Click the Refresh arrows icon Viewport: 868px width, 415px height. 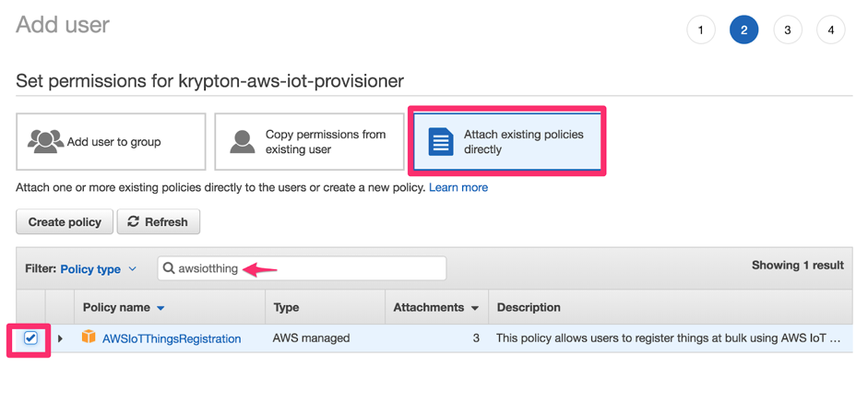click(134, 221)
